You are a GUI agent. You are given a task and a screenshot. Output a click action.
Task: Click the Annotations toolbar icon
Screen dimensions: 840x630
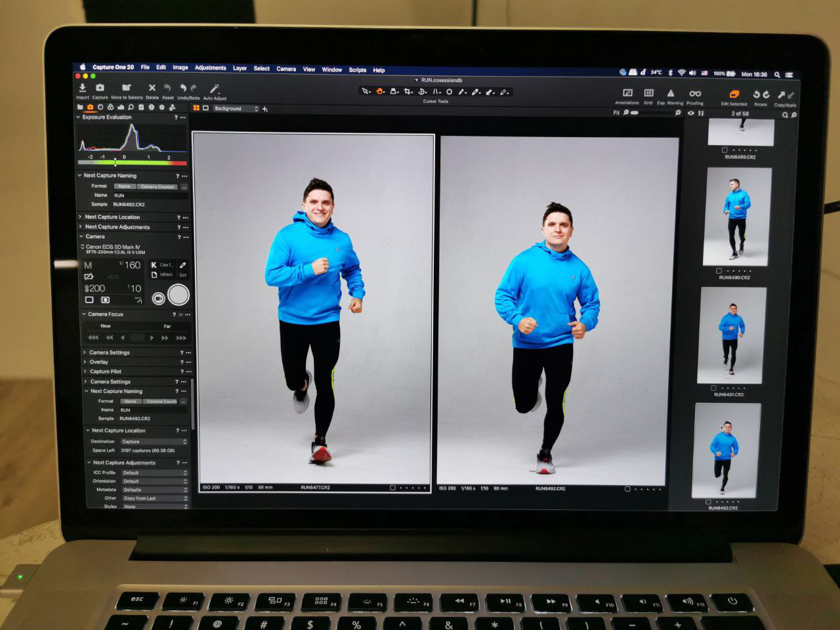pyautogui.click(x=627, y=93)
